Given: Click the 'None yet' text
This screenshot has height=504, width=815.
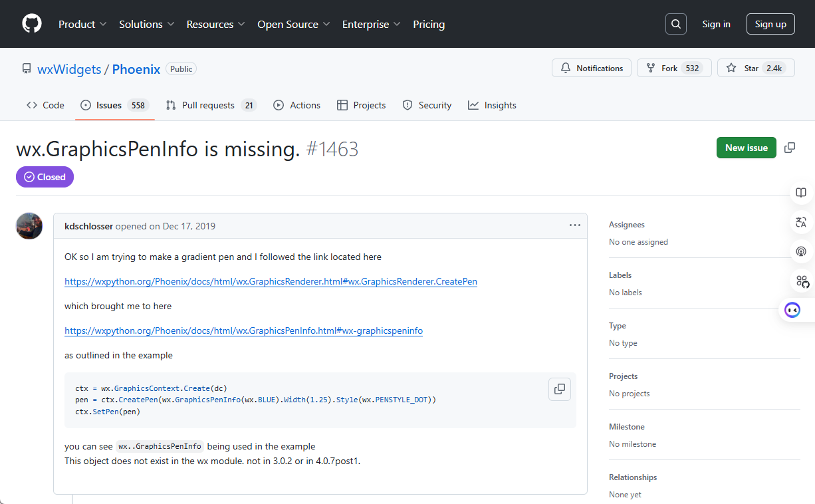Looking at the screenshot, I should [x=625, y=495].
